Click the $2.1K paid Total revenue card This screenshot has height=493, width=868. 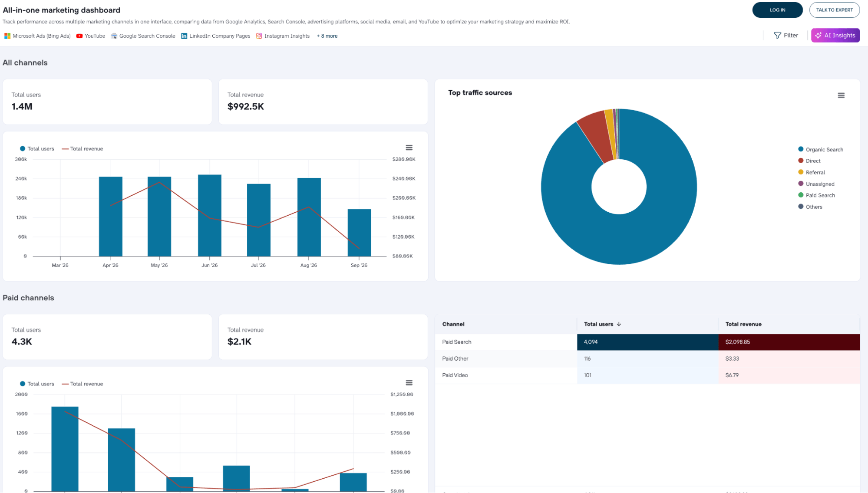[323, 337]
